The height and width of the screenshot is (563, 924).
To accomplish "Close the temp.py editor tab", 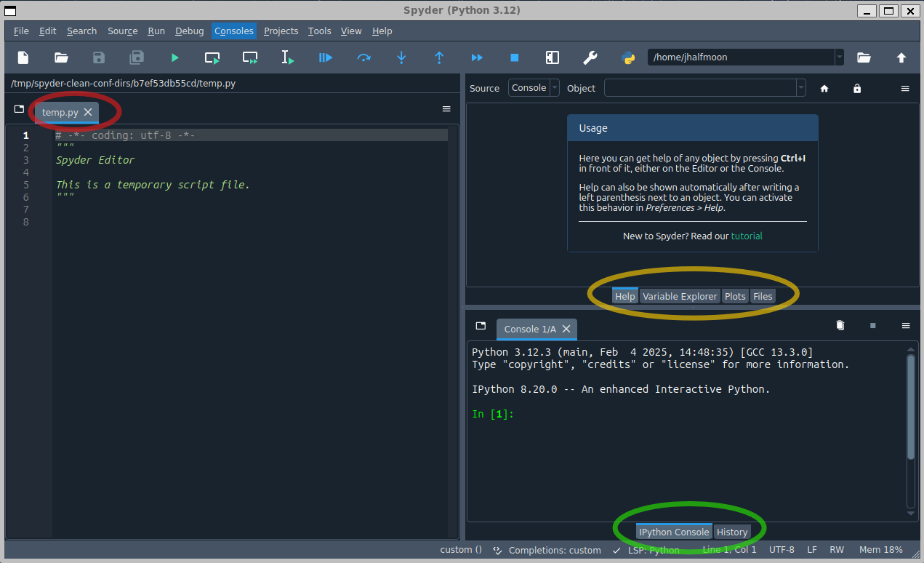I will pyautogui.click(x=88, y=112).
